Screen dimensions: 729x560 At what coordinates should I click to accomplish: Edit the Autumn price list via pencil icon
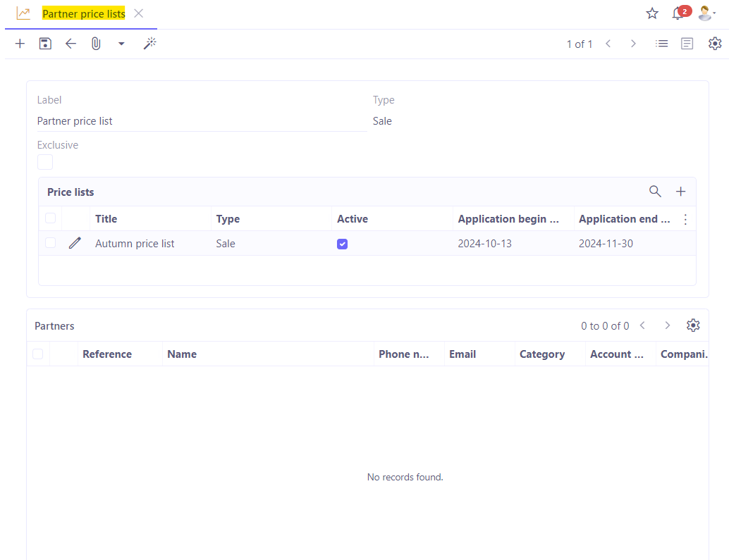pyautogui.click(x=75, y=242)
